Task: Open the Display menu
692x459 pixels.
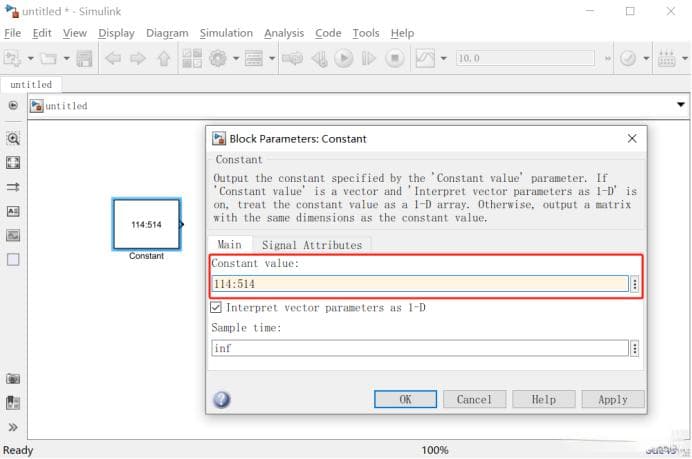Action: click(x=117, y=33)
